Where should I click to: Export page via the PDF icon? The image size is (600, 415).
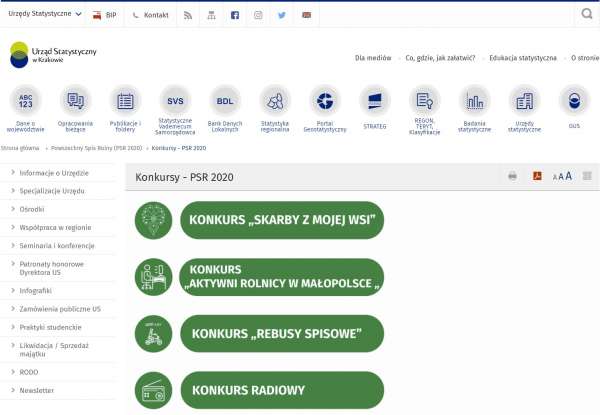(537, 176)
